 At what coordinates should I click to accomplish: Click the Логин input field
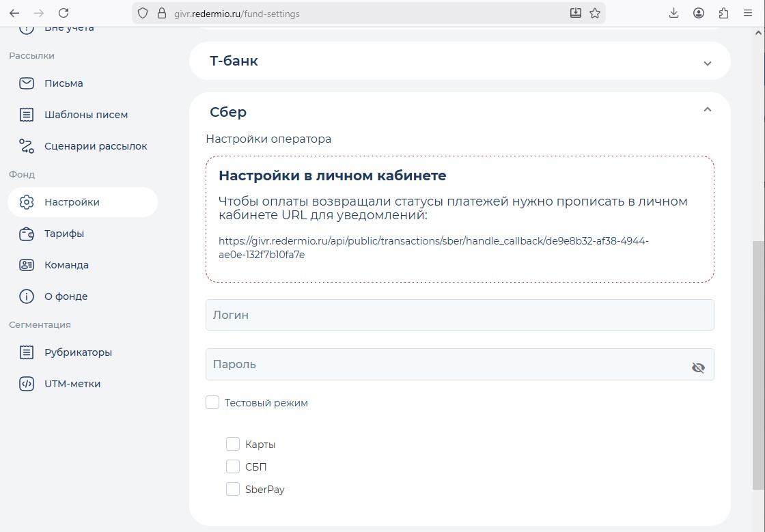tap(460, 315)
